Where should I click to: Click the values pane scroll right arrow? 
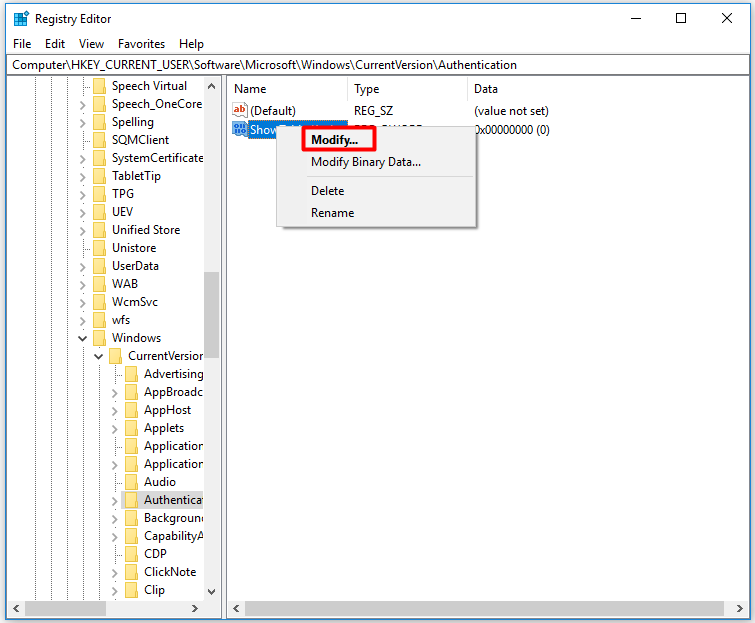click(739, 608)
